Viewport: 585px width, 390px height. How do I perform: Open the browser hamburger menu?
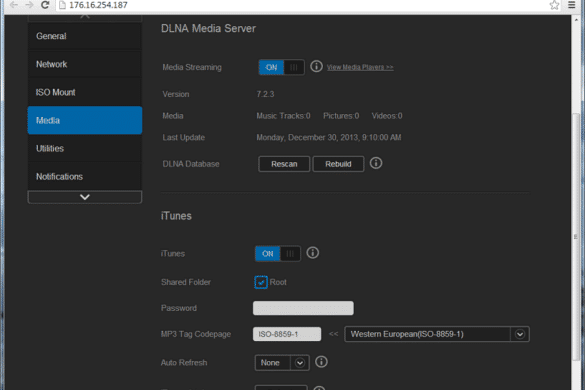point(572,5)
